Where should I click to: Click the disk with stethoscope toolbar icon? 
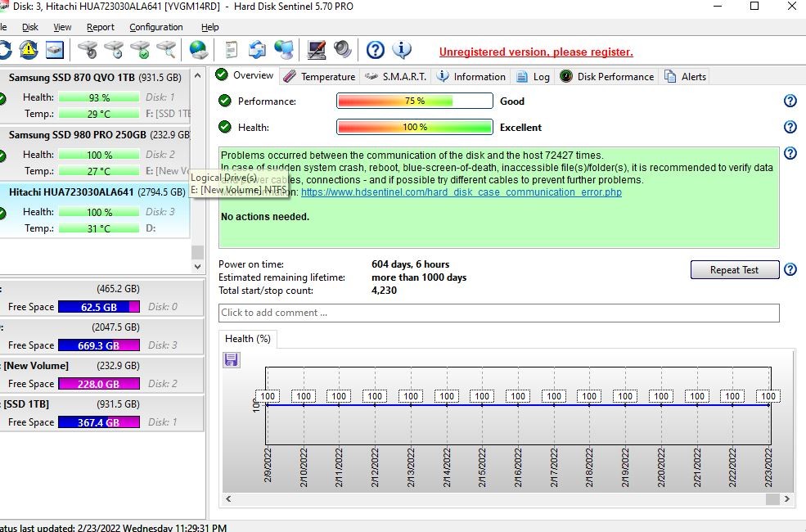(x=88, y=50)
